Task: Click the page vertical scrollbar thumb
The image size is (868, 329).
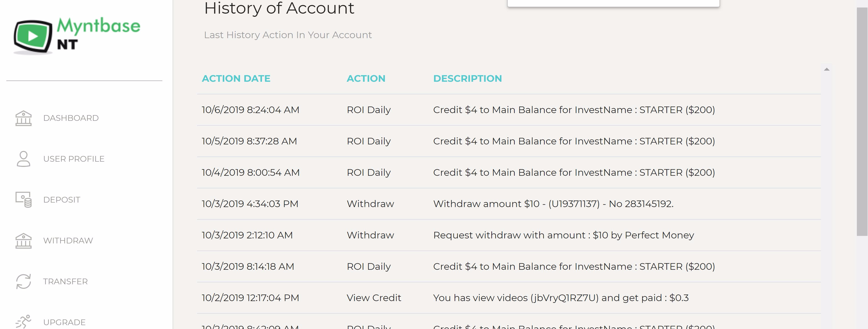Action: click(x=862, y=121)
